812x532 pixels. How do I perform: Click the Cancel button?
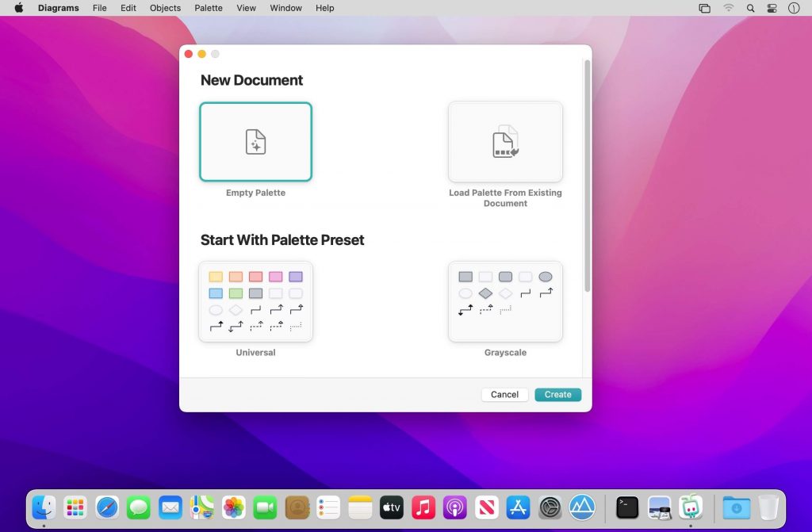pos(504,395)
